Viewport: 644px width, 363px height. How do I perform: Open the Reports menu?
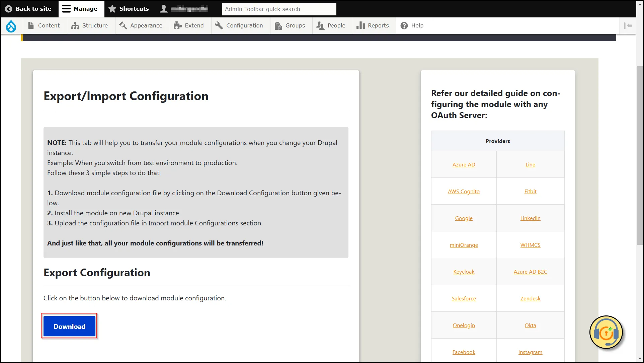(x=378, y=25)
